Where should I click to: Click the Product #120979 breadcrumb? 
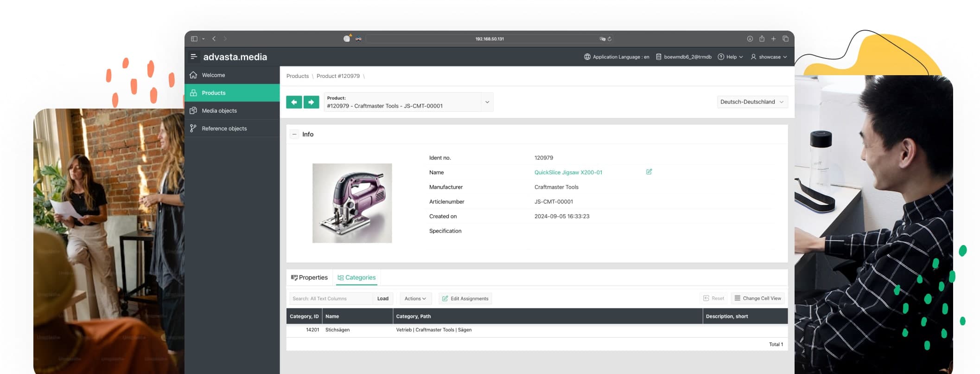tap(338, 76)
